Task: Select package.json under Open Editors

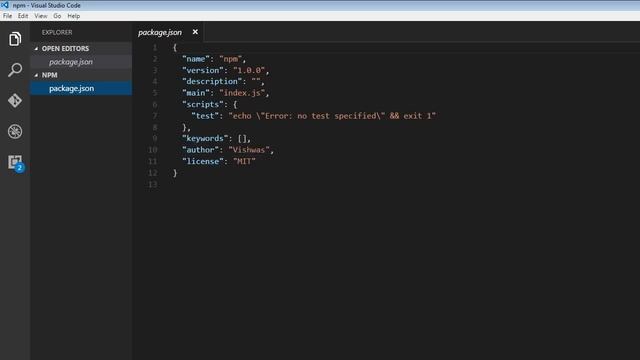Action: (x=81, y=62)
